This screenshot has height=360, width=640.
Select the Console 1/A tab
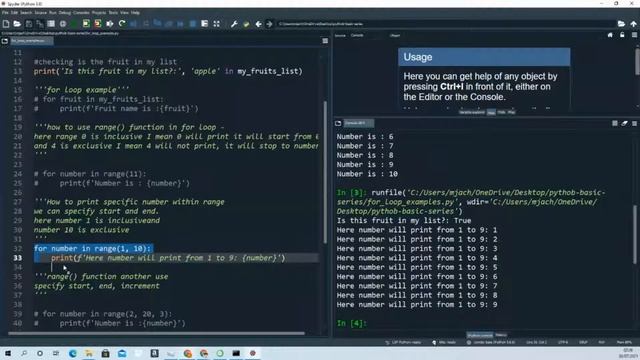(x=358, y=123)
